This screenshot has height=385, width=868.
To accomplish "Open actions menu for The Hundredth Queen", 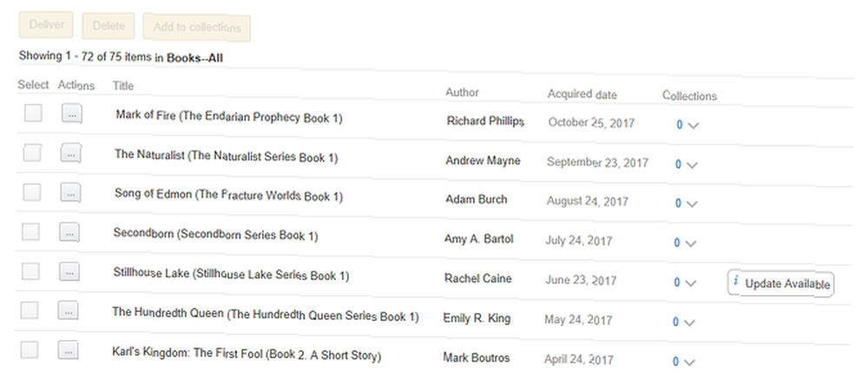I will tap(68, 311).
